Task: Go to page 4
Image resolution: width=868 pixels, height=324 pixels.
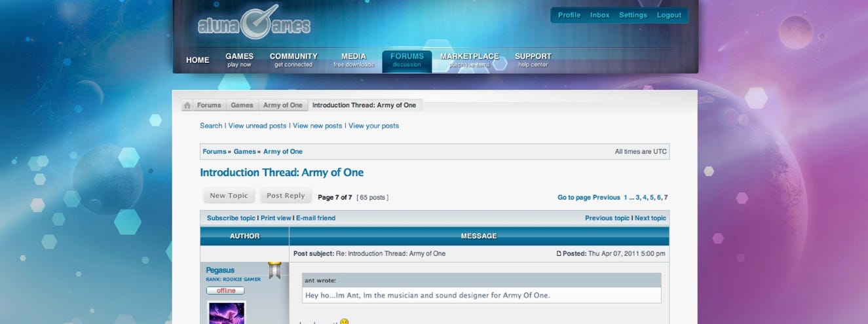Action: coord(645,197)
